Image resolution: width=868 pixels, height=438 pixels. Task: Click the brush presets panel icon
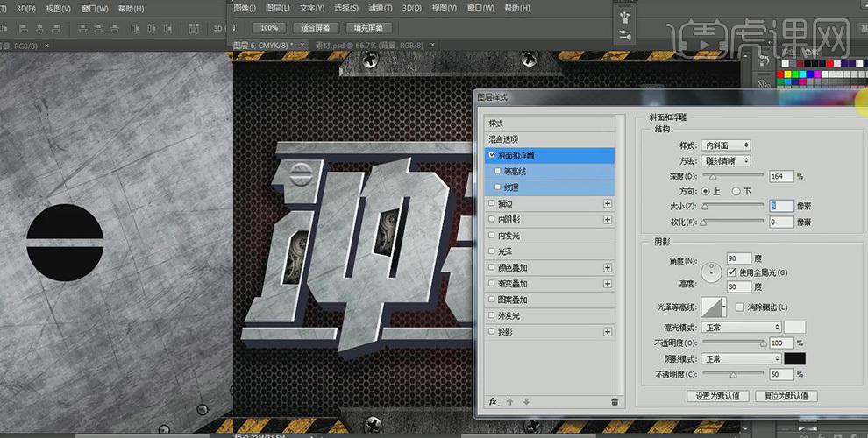[x=625, y=18]
